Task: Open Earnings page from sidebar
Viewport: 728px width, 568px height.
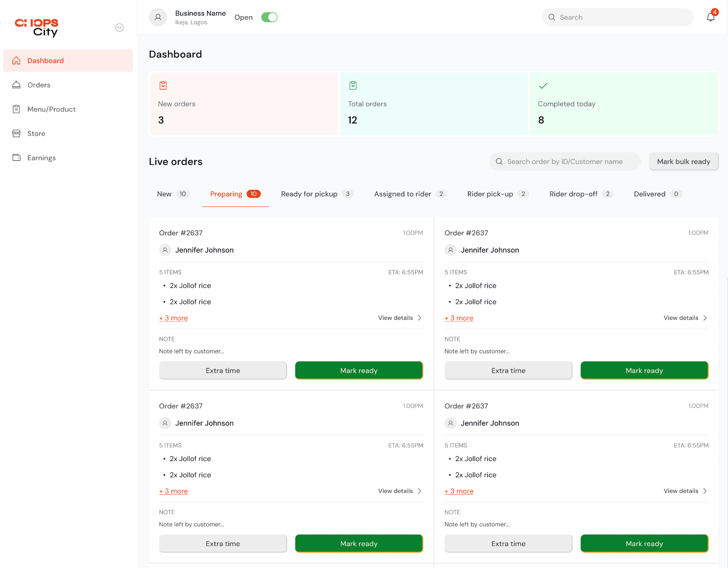Action: point(68,158)
